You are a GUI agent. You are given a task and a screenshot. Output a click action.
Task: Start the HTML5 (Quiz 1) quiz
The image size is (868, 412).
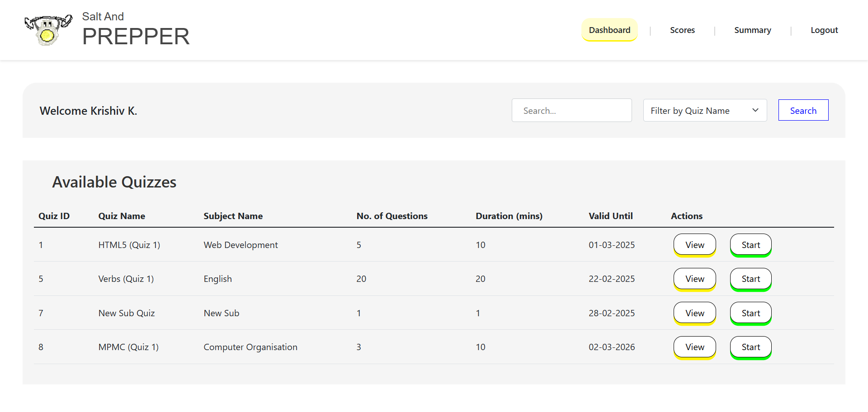[x=750, y=245]
